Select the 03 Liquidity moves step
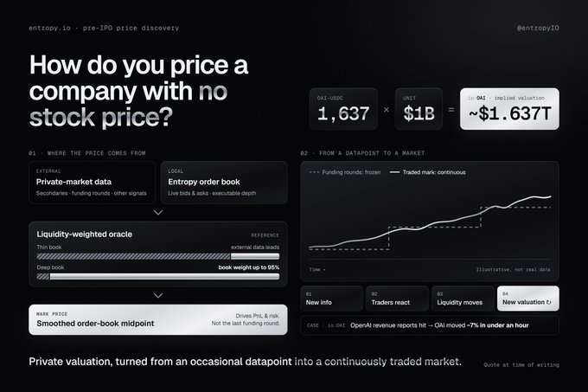 [463, 299]
